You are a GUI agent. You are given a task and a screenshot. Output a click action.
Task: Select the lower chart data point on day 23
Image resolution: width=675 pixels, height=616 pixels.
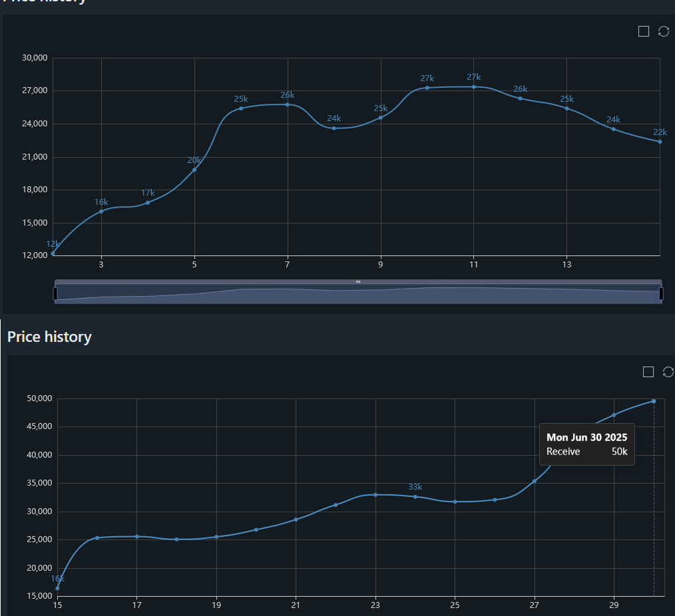(x=375, y=495)
